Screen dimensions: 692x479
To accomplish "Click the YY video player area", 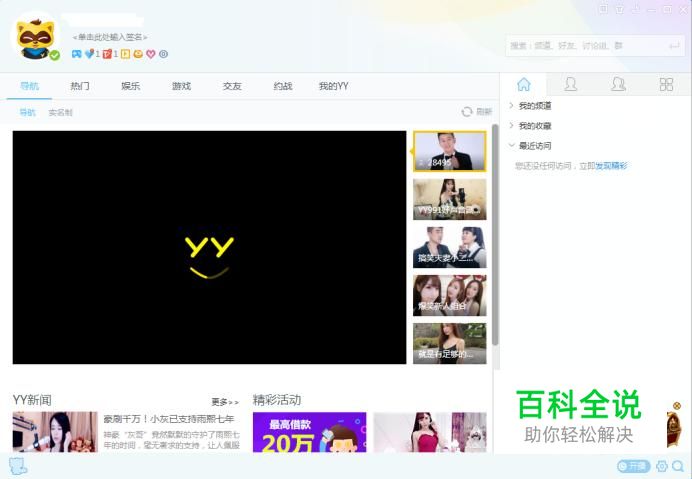I will (x=209, y=247).
